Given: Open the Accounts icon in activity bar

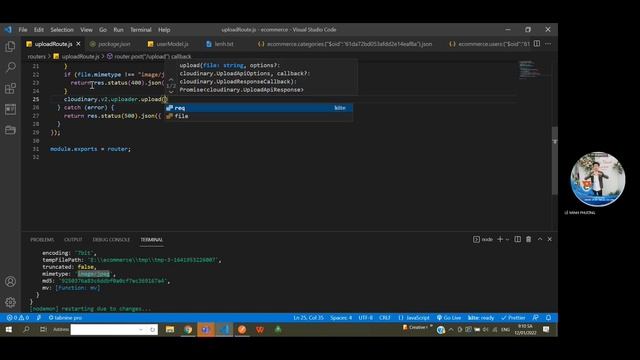Looking at the screenshot, I should (x=10, y=282).
